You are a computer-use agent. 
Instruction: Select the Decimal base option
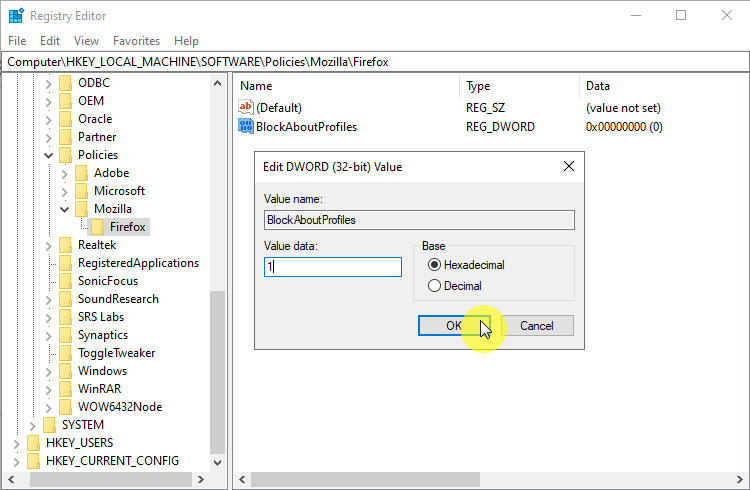[x=434, y=286]
